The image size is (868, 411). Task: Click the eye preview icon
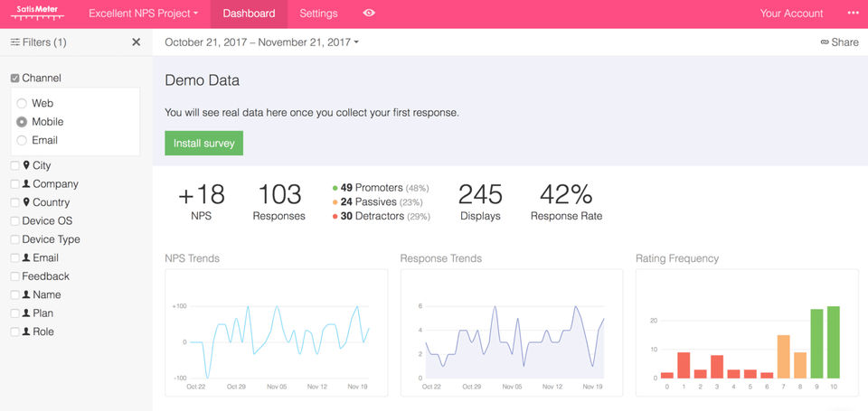point(369,14)
